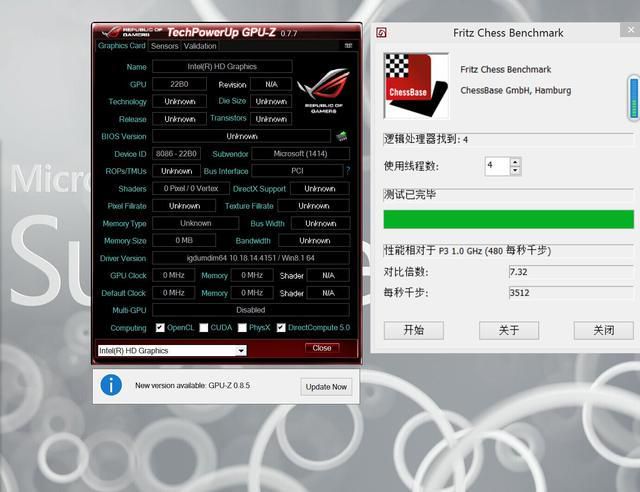640x492 pixels.
Task: Toggle the OpenCL checkbox
Action: (160, 327)
